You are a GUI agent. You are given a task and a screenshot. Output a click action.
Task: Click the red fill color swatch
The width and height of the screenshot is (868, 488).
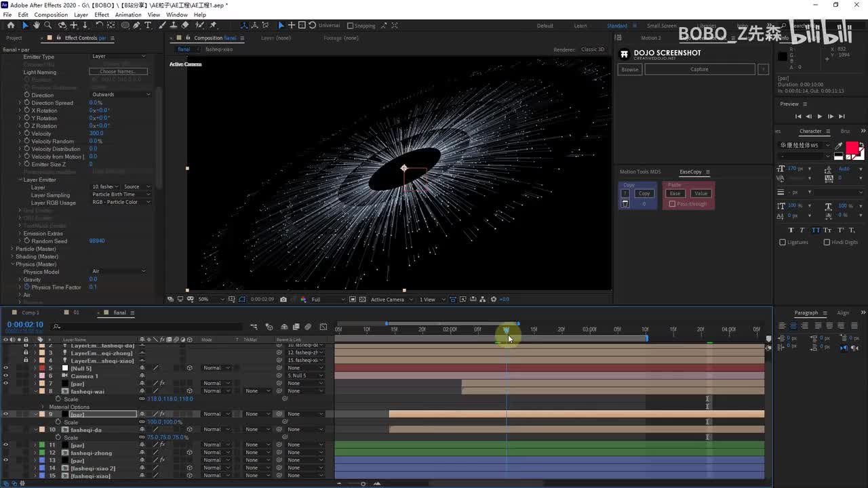[x=851, y=147]
